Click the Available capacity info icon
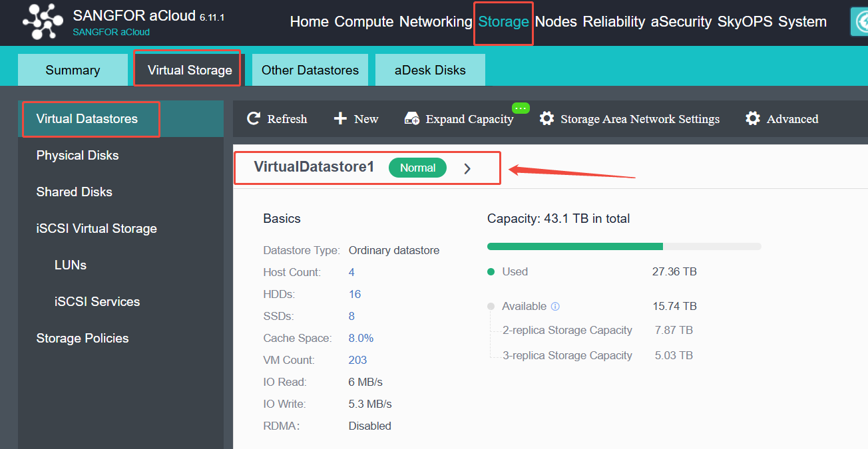Viewport: 868px width, 449px height. [556, 306]
